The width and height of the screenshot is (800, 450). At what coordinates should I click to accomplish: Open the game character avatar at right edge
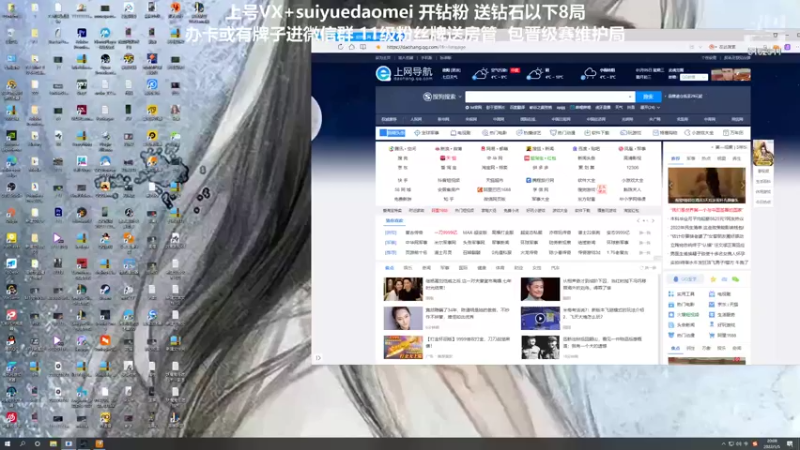point(763,153)
